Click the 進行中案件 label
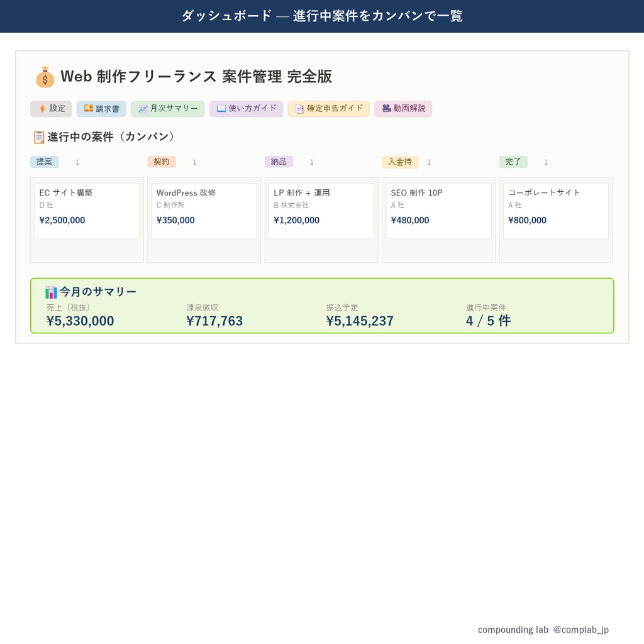The image size is (644, 644). pyautogui.click(x=486, y=308)
